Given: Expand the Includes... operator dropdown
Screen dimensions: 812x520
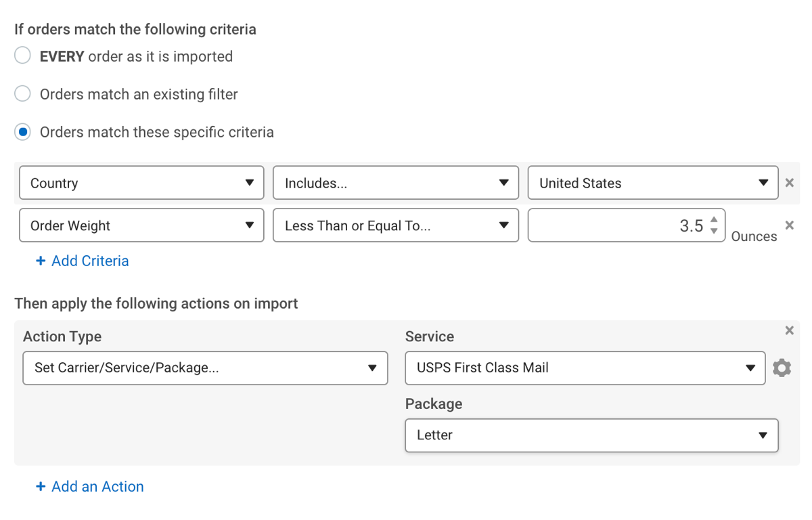Looking at the screenshot, I should point(396,183).
